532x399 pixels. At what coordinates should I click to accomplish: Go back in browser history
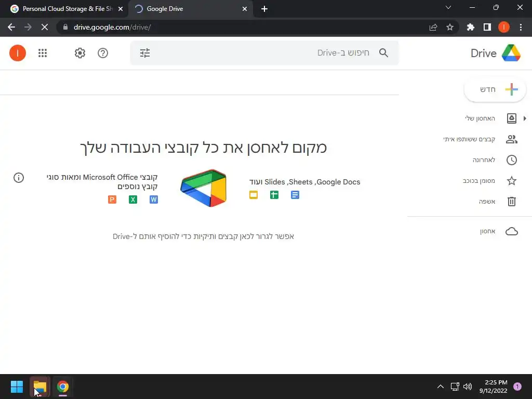11,27
